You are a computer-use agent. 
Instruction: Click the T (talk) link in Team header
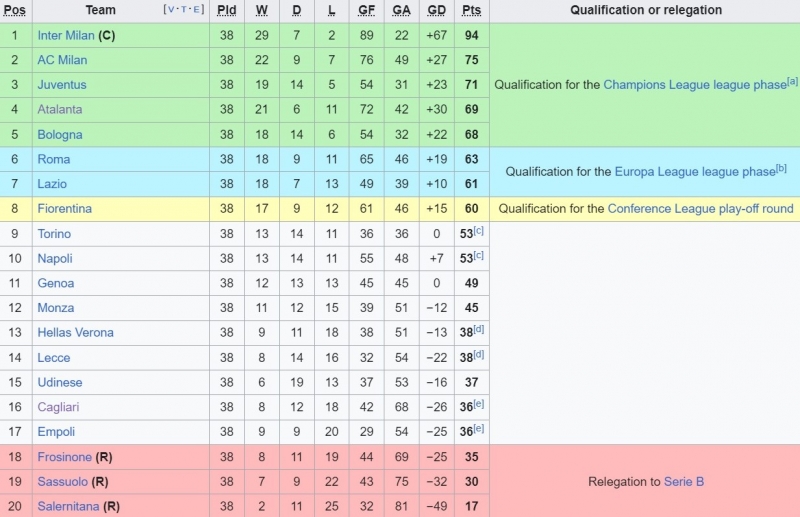(182, 10)
